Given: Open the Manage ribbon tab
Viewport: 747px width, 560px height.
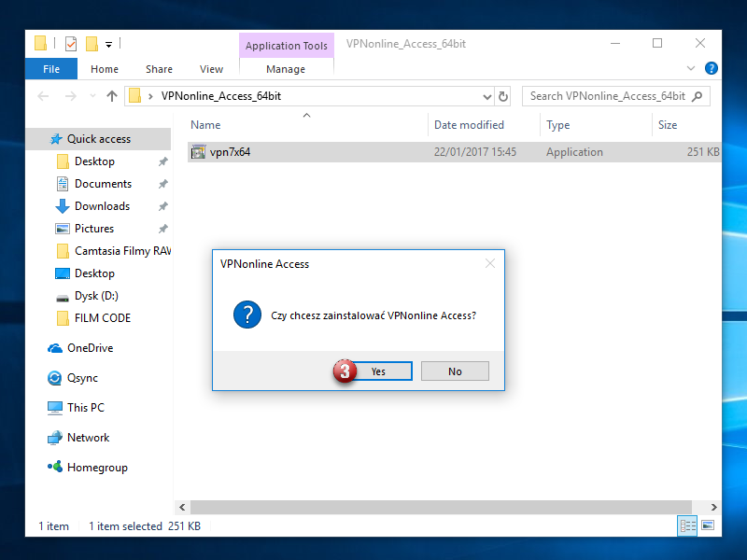Looking at the screenshot, I should pos(286,69).
